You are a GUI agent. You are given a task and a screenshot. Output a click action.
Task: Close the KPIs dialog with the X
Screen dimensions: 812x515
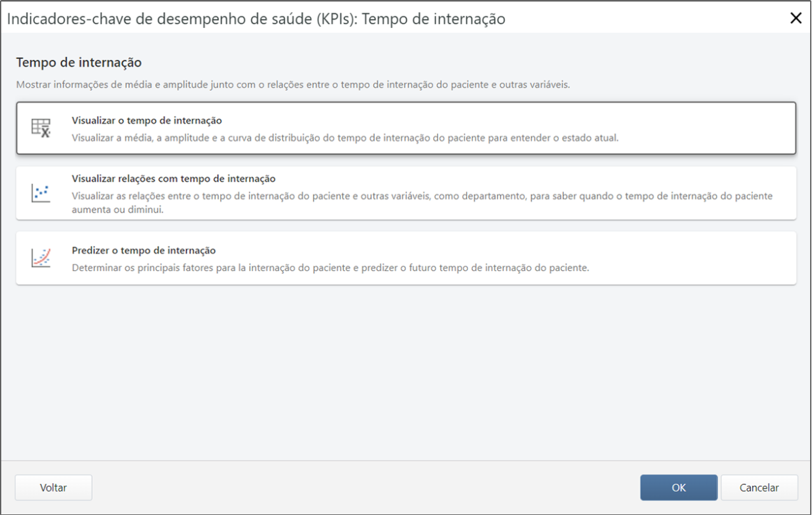[796, 18]
